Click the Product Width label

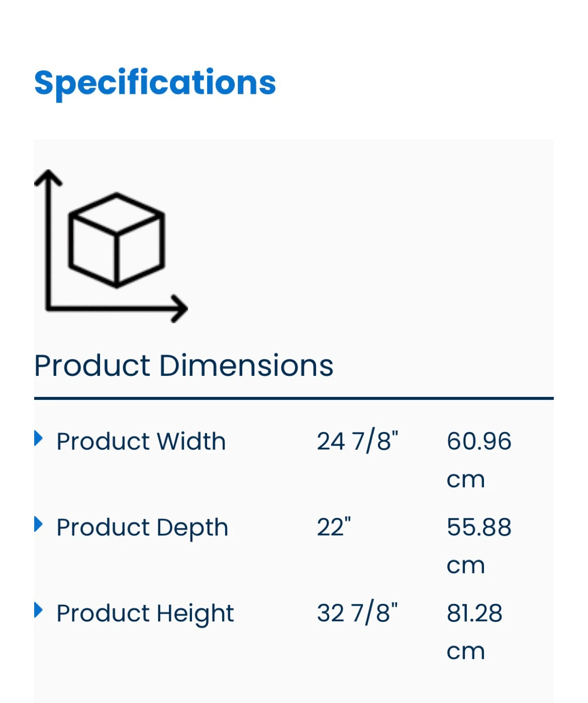[x=141, y=441]
